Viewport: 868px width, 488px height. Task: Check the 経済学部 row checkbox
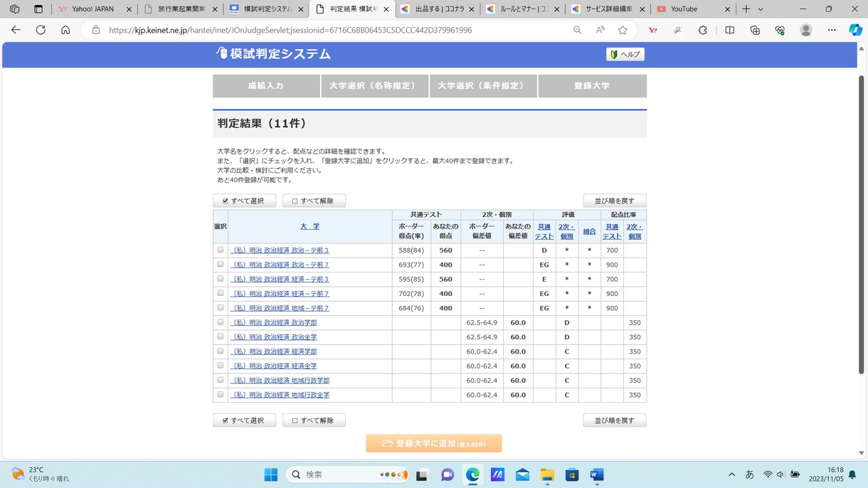coord(221,351)
